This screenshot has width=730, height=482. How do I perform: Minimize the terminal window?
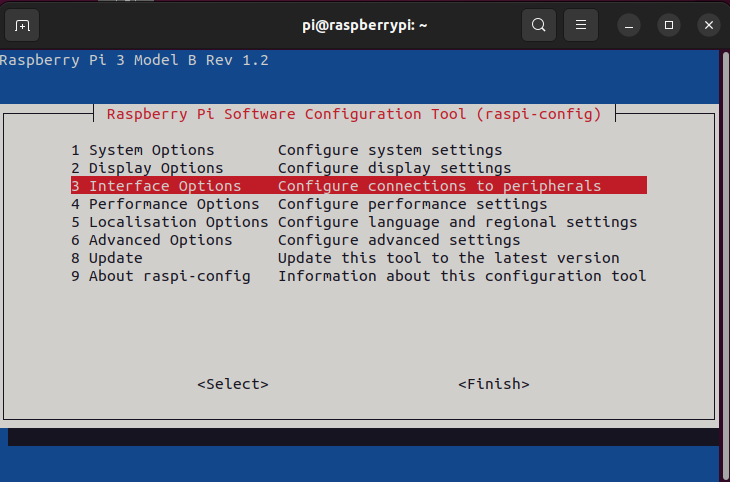(628, 25)
